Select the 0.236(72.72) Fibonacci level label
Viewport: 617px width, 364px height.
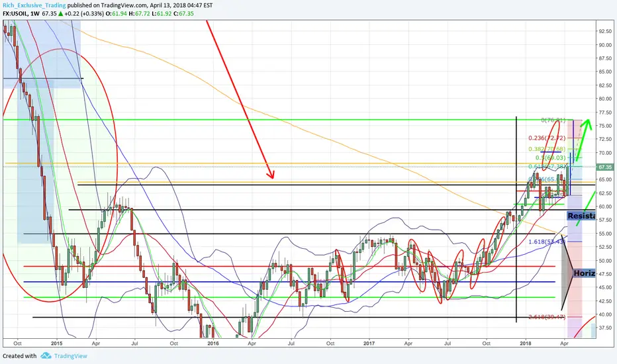[547, 138]
